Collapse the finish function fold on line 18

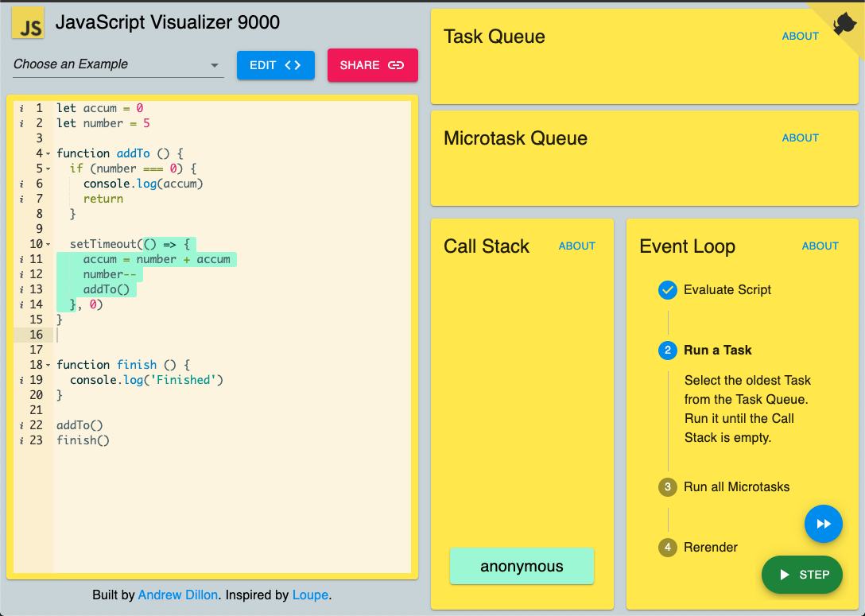(48, 365)
